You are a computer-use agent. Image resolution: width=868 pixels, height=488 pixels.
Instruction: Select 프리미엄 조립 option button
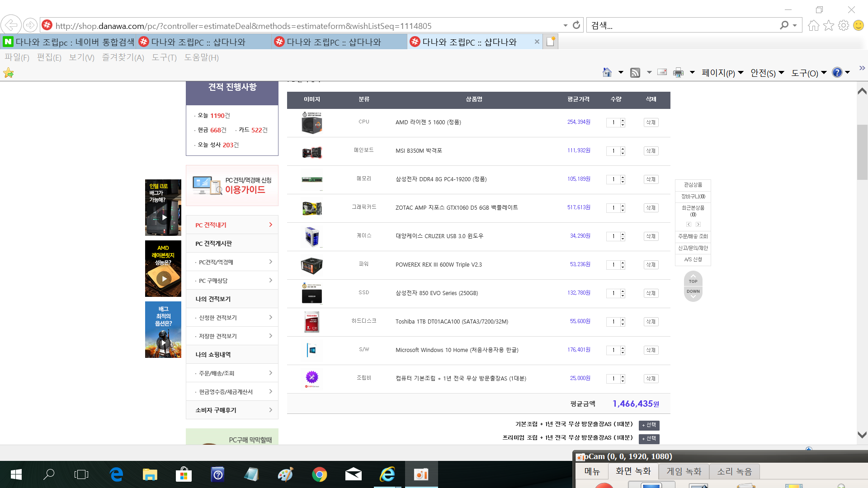[x=649, y=439]
